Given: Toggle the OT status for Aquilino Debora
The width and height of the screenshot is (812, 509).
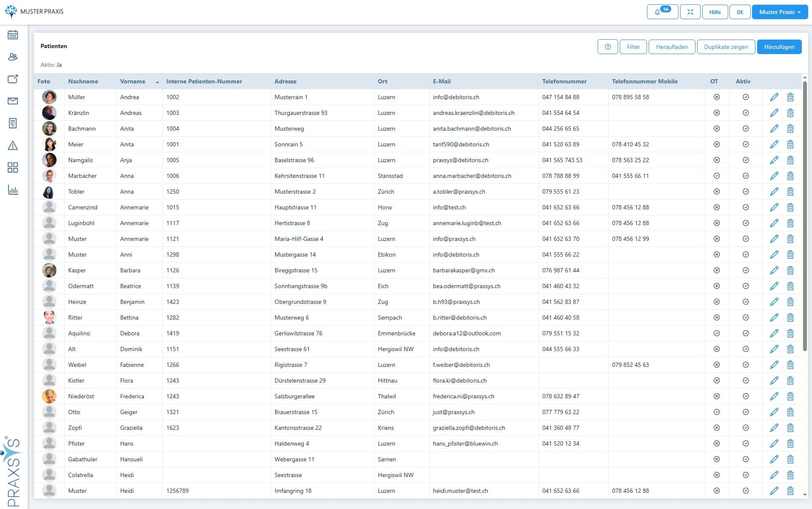Looking at the screenshot, I should tap(717, 333).
